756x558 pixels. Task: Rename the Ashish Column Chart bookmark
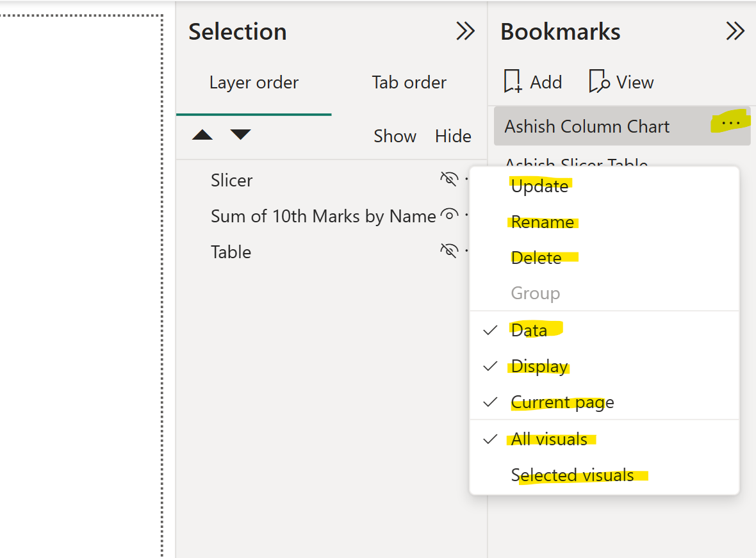(543, 222)
